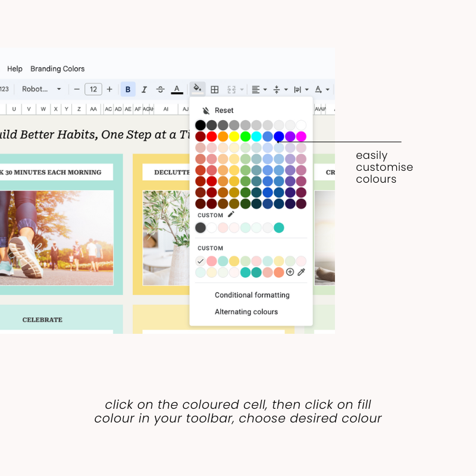Screen dimensions: 476x476
Task: Expand the horizontal align dropdown
Action: pyautogui.click(x=259, y=89)
